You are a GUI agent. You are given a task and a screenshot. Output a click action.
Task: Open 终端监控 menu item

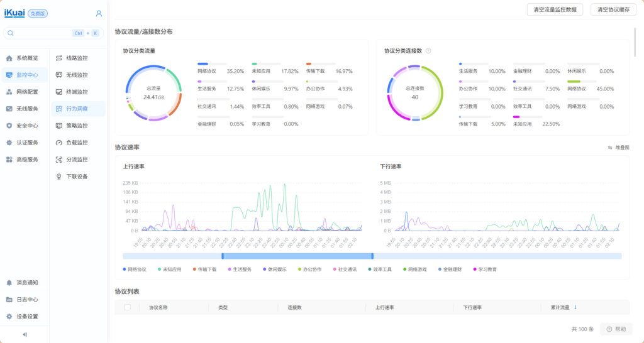(x=78, y=92)
